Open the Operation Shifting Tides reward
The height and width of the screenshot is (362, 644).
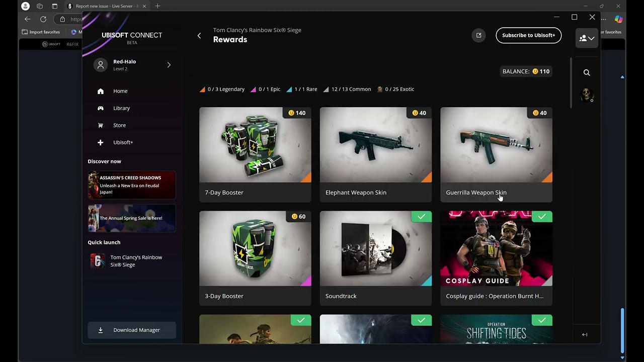point(496,329)
